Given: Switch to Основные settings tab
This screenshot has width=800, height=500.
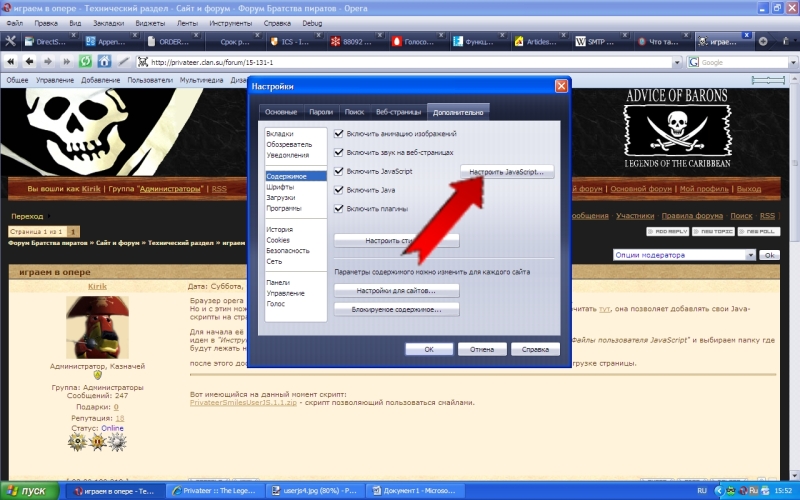Looking at the screenshot, I should click(281, 112).
